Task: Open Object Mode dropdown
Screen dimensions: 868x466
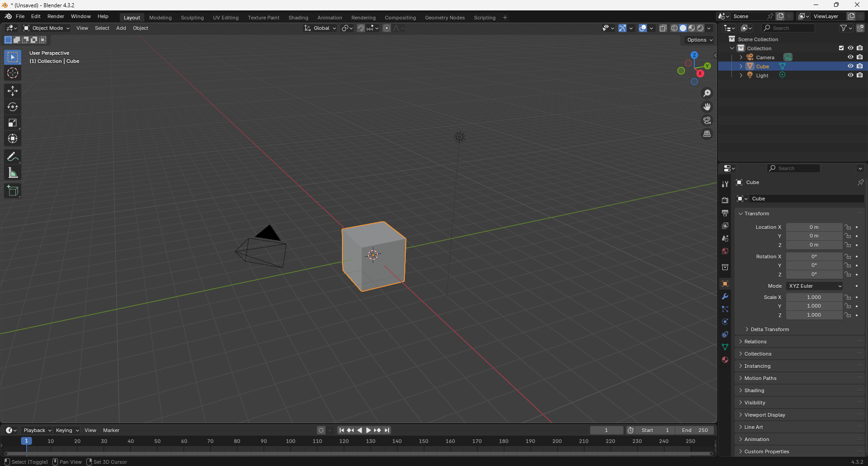Action: coord(47,28)
